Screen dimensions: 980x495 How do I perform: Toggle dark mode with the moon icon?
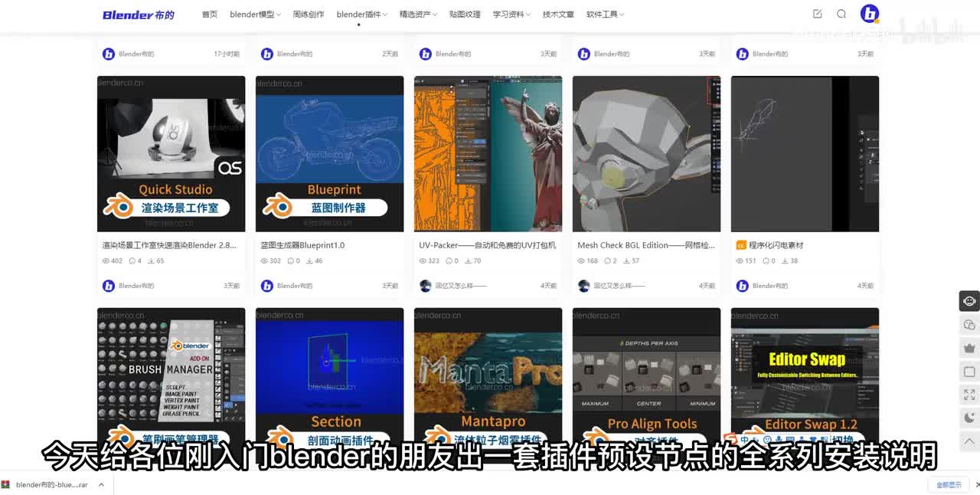coord(969,418)
